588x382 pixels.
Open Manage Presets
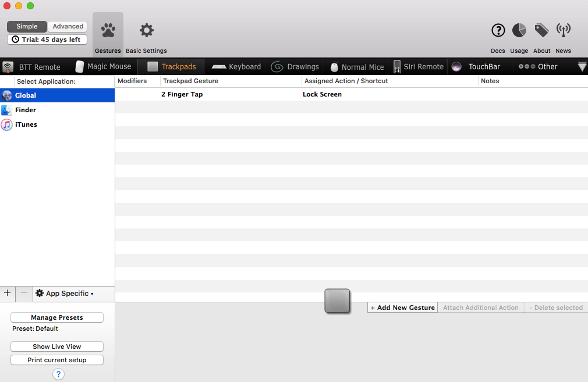pyautogui.click(x=57, y=317)
